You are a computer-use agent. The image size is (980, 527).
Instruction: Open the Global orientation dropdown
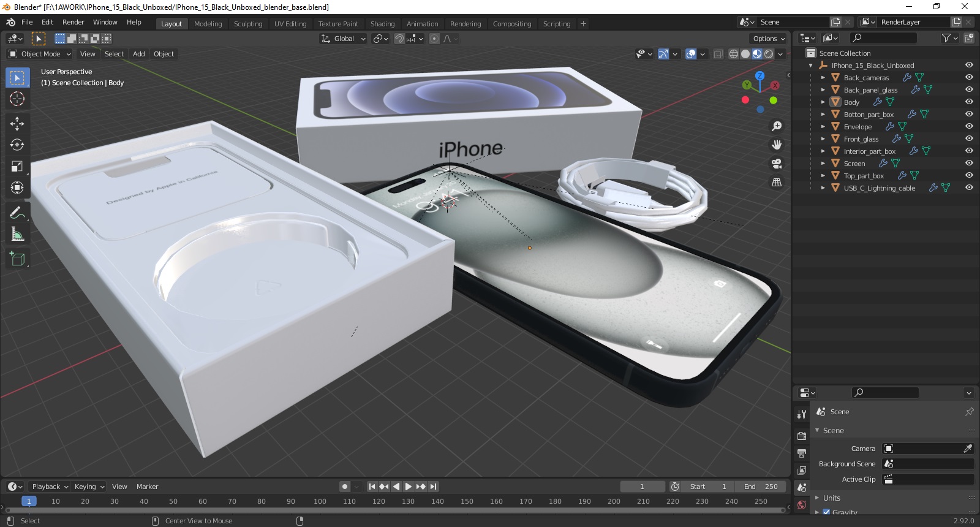point(343,39)
